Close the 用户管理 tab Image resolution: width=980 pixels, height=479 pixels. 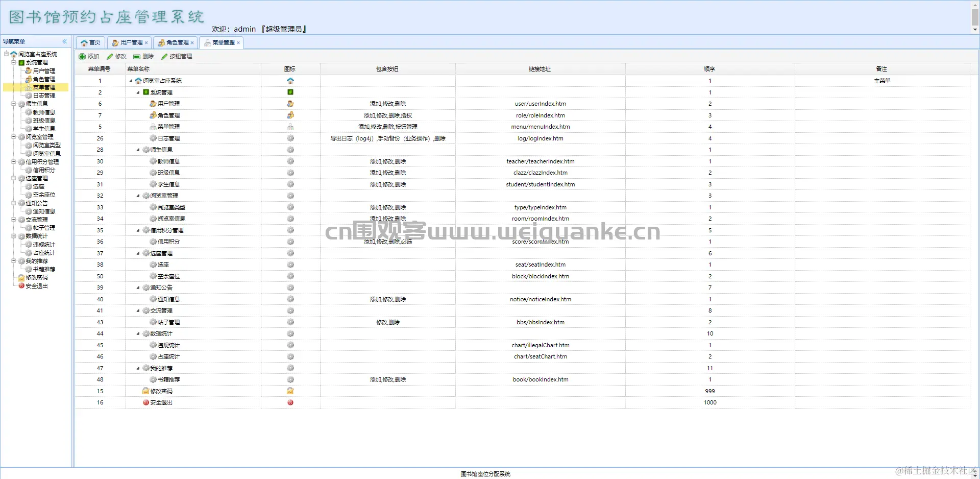[x=146, y=43]
